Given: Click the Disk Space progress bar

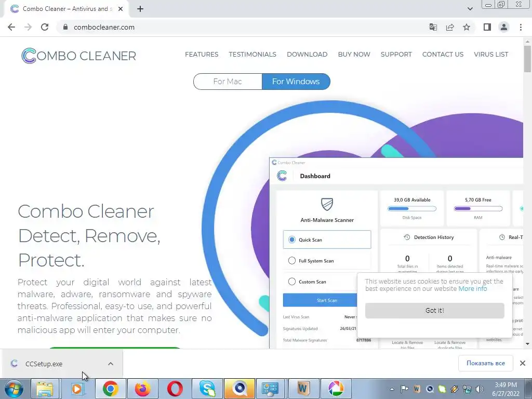Looking at the screenshot, I should pos(412,209).
